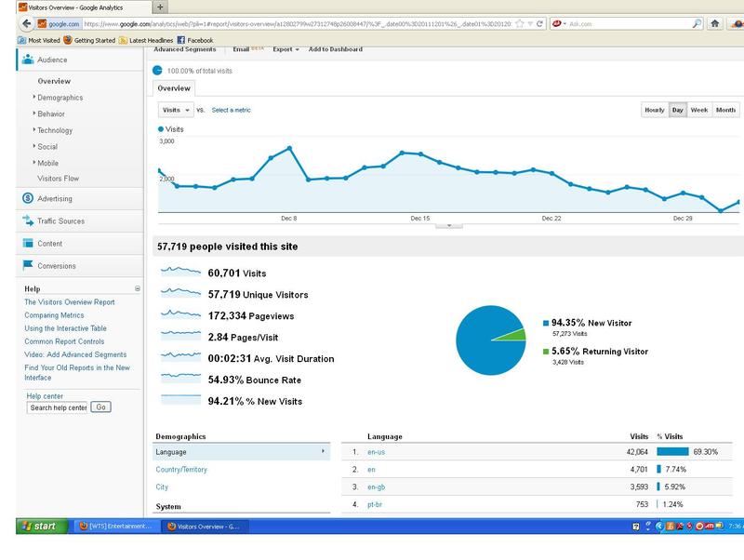The width and height of the screenshot is (744, 560).
Task: Open en-us language link
Action: tap(377, 452)
